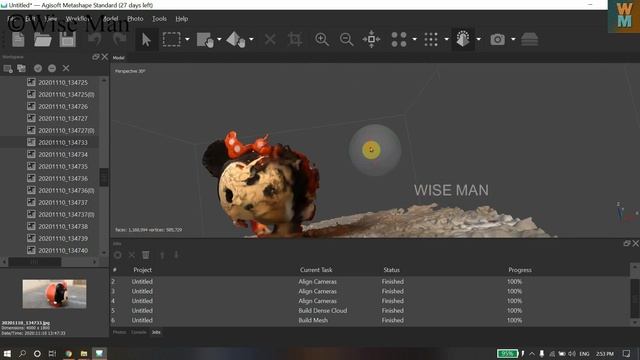Select the Navigation arrow tool

[146, 40]
